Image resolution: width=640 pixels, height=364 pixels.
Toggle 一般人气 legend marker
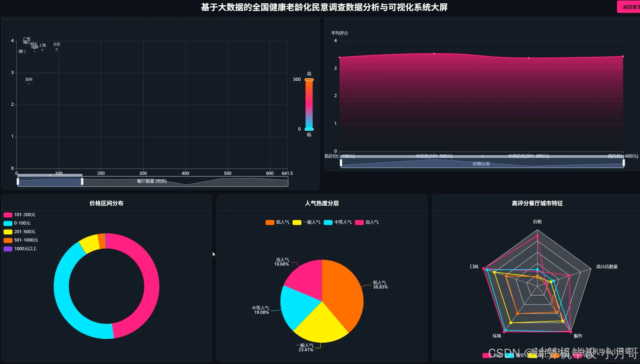(297, 222)
